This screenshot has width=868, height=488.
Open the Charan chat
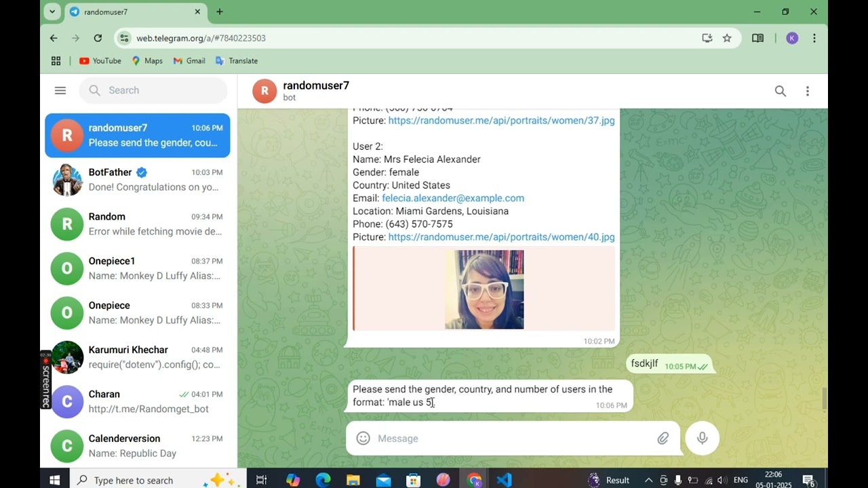[x=138, y=401]
